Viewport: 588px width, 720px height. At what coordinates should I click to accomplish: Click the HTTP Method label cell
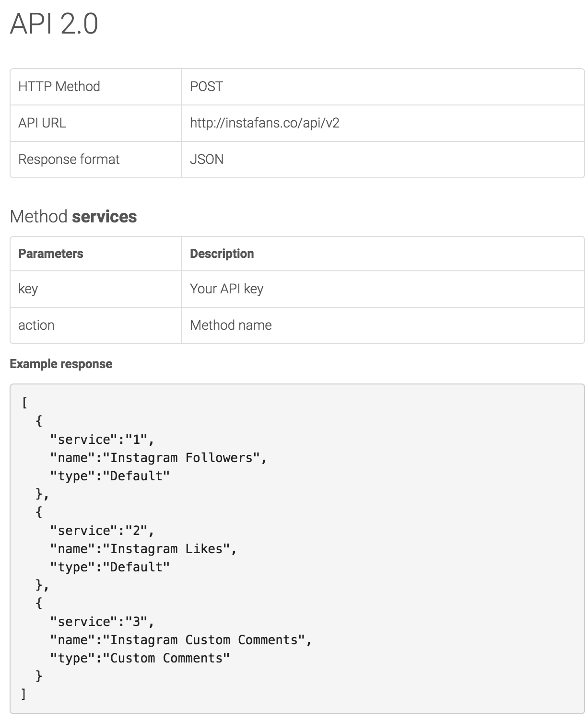(x=59, y=87)
